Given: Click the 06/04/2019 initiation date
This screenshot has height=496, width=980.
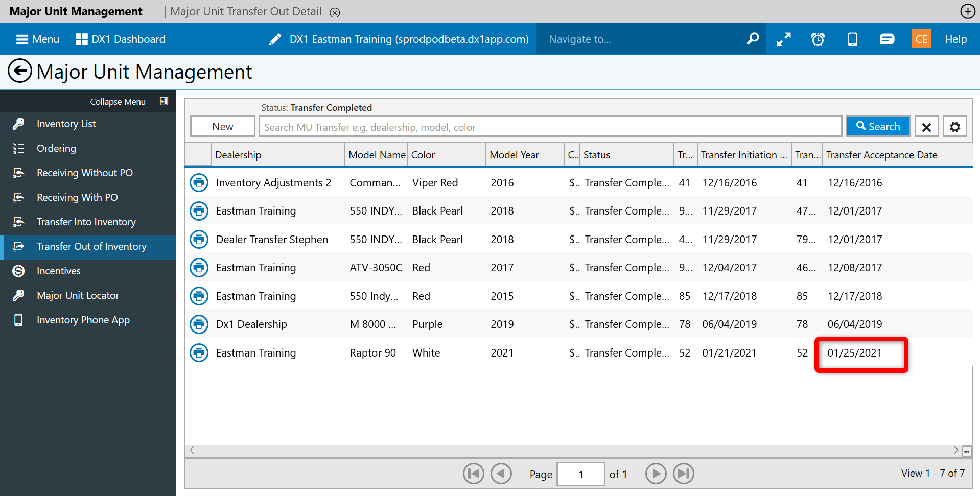Looking at the screenshot, I should click(x=729, y=324).
